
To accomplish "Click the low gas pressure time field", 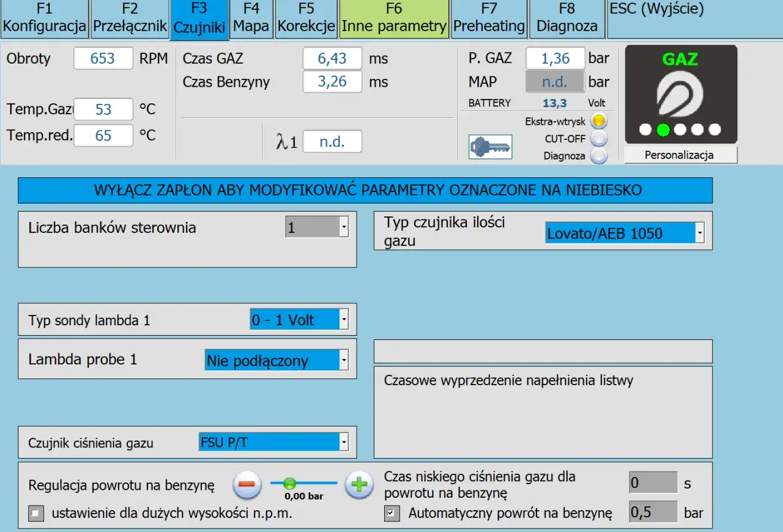I will pyautogui.click(x=653, y=483).
